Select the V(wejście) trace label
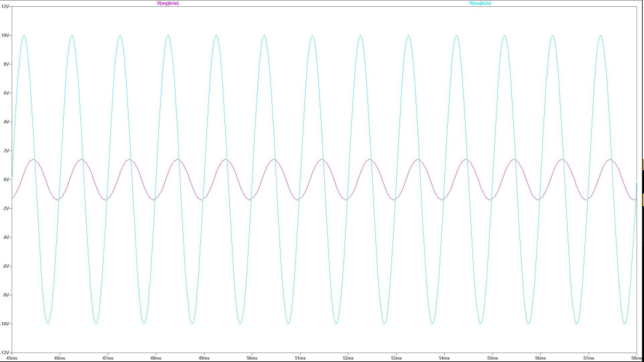 coord(480,3)
